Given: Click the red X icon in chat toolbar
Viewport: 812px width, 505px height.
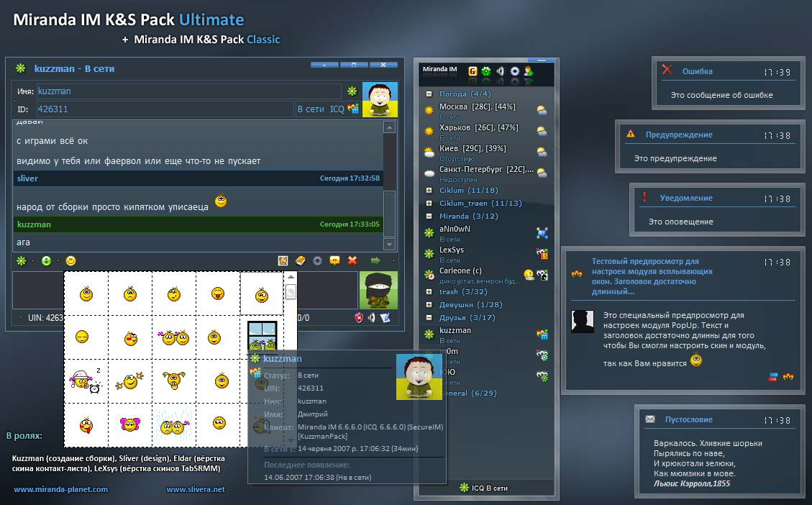Looking at the screenshot, I should tap(352, 260).
